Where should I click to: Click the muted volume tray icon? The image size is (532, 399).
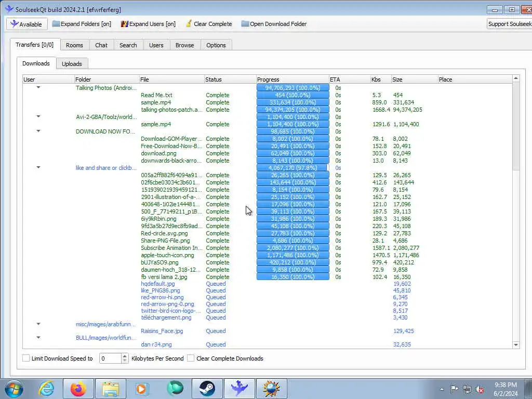click(x=480, y=389)
